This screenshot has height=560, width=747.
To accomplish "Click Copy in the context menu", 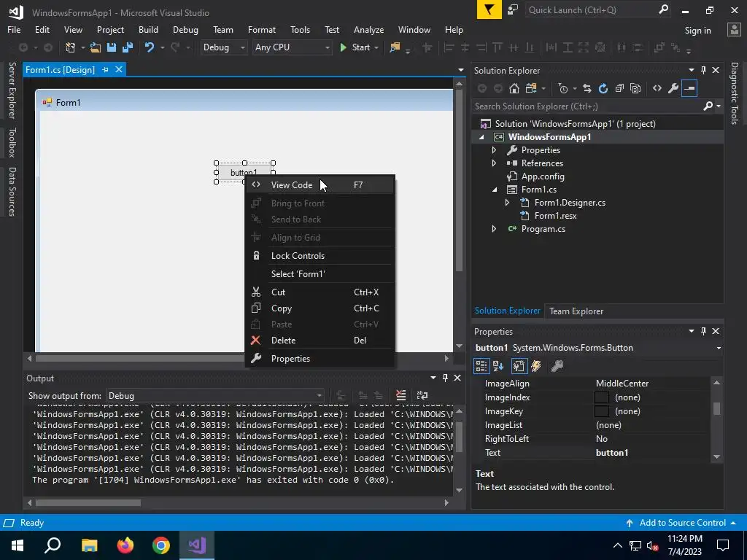I will click(320, 308).
